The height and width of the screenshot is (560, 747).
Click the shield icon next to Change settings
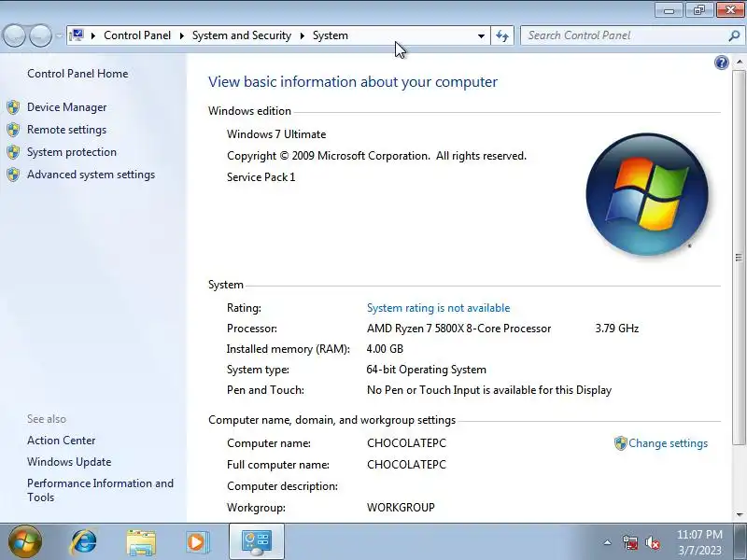coord(620,443)
